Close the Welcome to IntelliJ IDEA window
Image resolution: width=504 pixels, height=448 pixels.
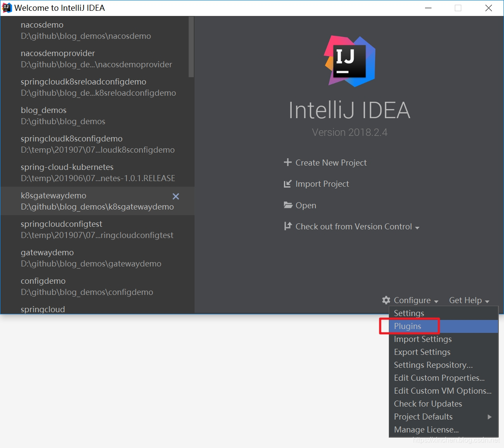(x=488, y=8)
